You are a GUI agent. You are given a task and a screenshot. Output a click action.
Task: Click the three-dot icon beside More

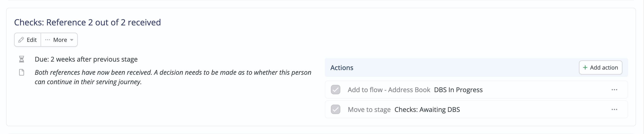(47, 40)
